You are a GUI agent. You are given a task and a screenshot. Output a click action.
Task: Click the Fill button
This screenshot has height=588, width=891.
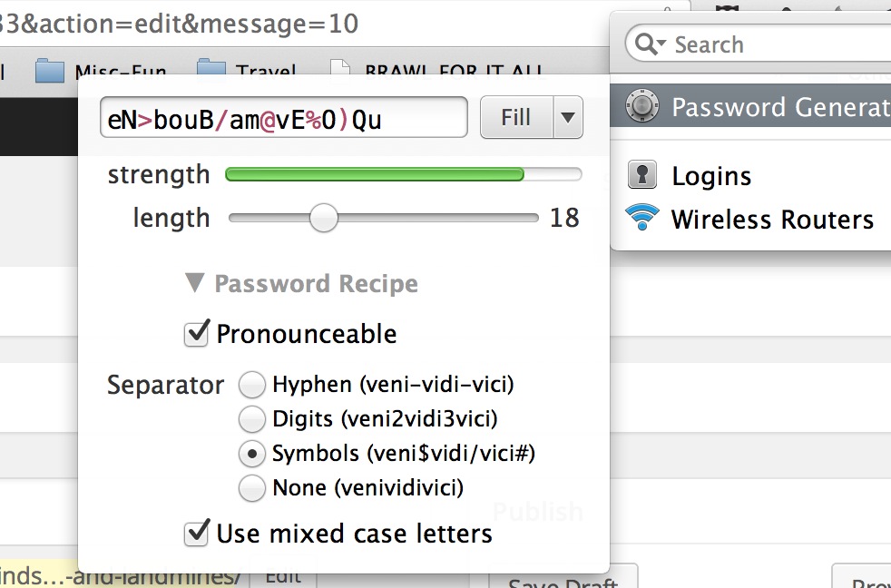point(516,117)
